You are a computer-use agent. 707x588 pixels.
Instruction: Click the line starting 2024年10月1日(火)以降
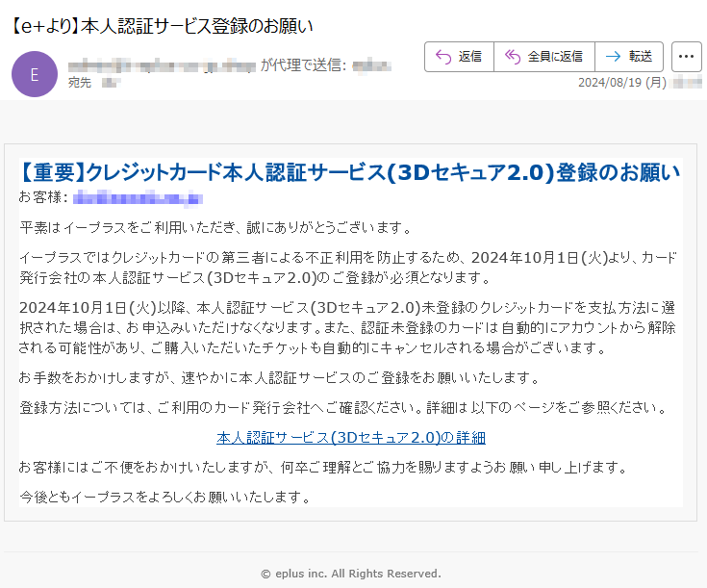pos(347,307)
